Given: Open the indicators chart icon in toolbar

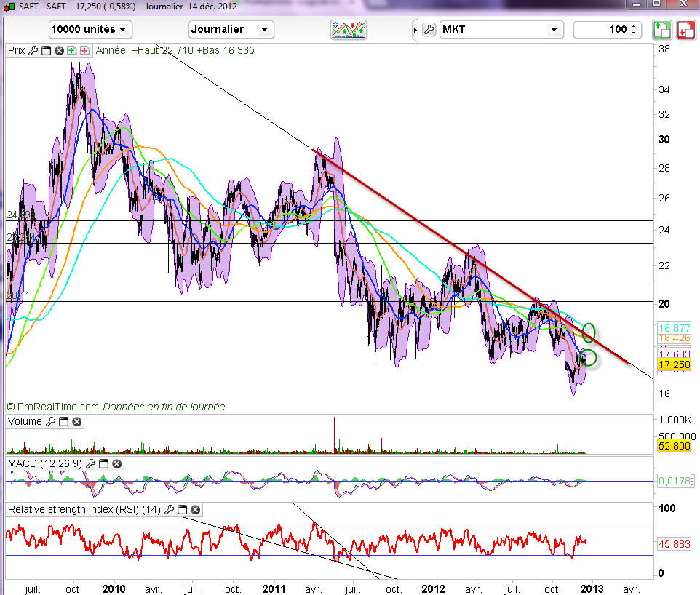Looking at the screenshot, I should click(349, 30).
